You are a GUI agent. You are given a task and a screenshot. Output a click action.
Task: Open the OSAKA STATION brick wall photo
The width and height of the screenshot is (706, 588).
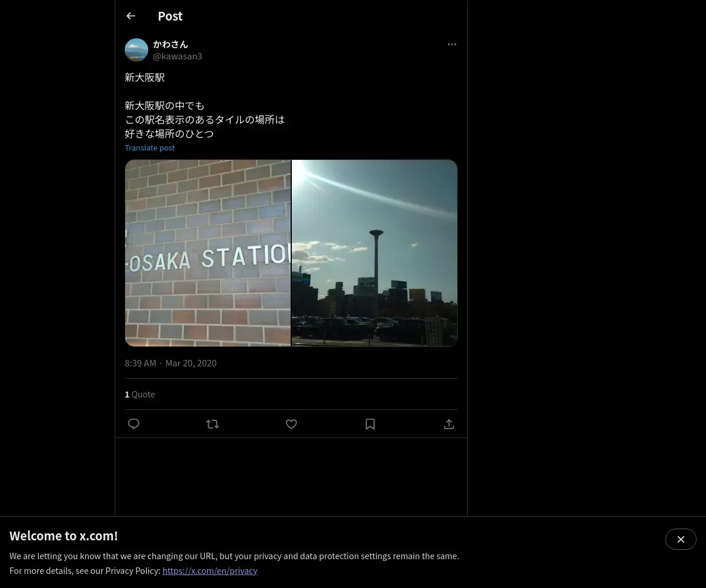208,253
